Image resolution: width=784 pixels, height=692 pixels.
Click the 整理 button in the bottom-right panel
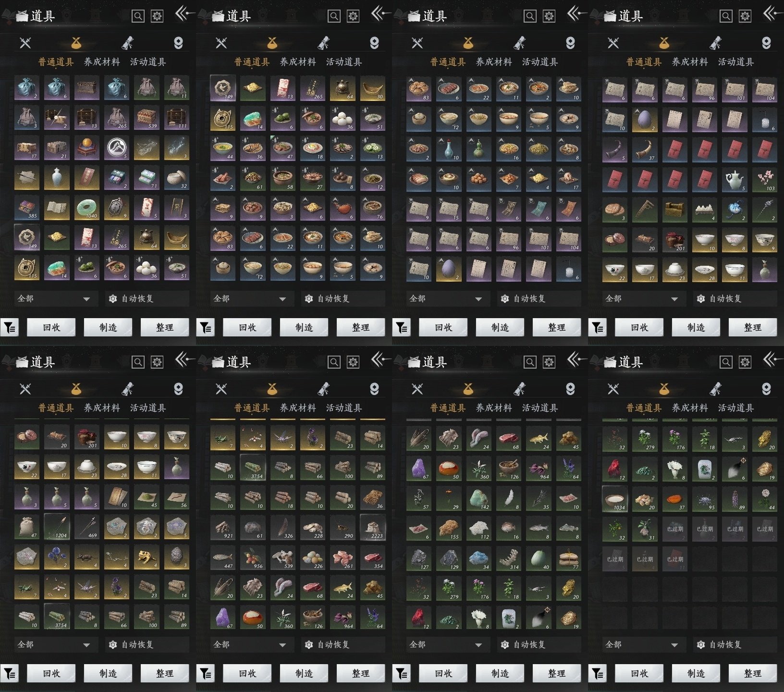click(x=752, y=674)
